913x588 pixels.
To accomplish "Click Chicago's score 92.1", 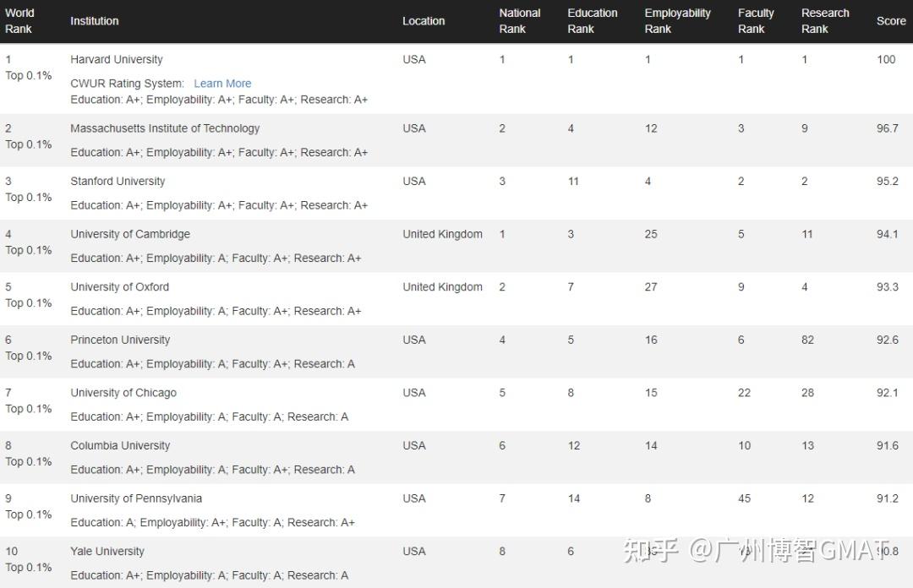I will click(x=888, y=393).
